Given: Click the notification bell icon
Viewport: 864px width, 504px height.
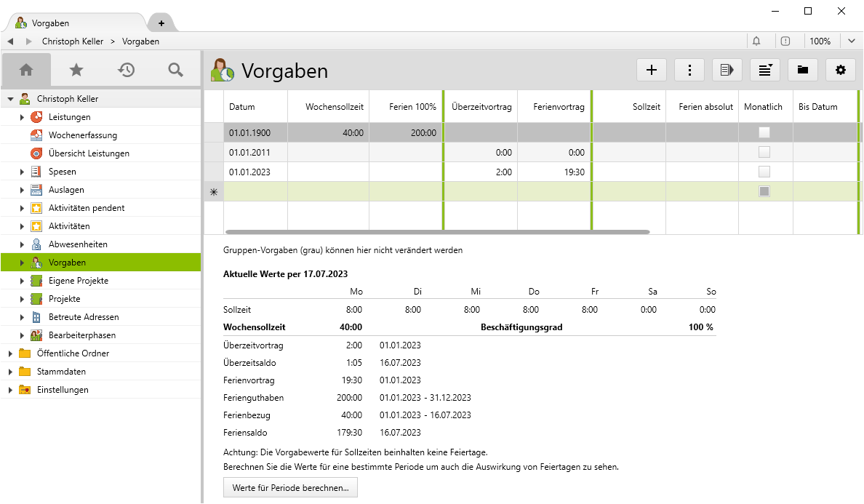Looking at the screenshot, I should tap(756, 41).
